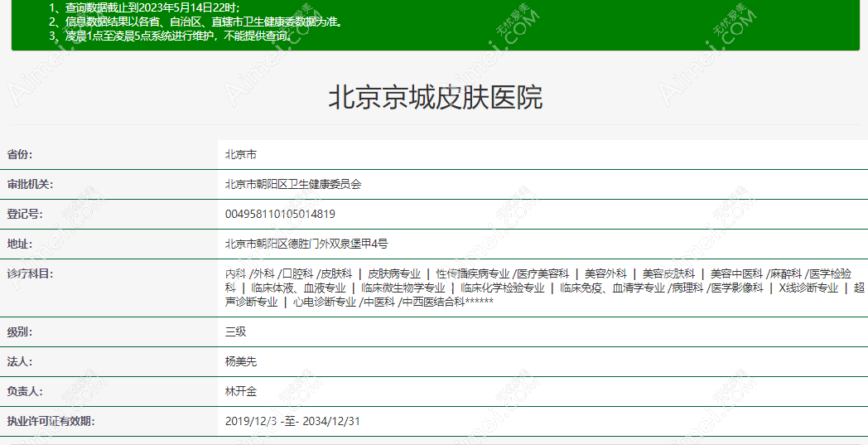Click notice line 查询数据截止到2023年5月14日22时
The height and width of the screenshot is (445, 868).
(144, 7)
